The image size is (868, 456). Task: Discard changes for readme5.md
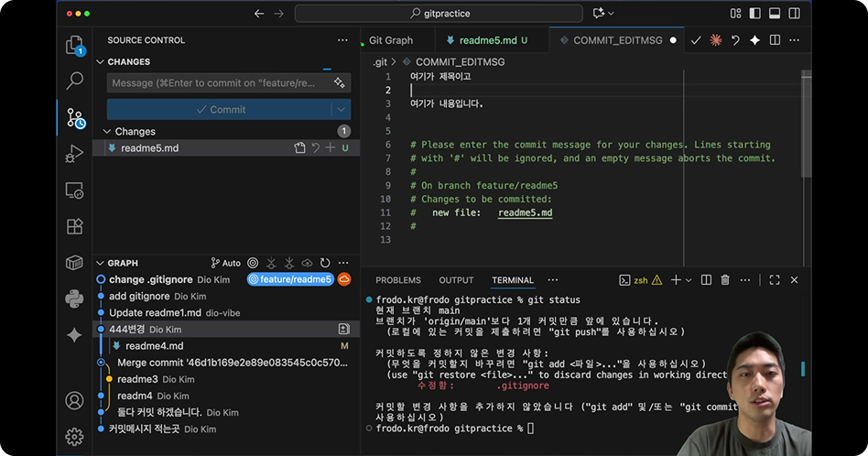click(x=315, y=148)
